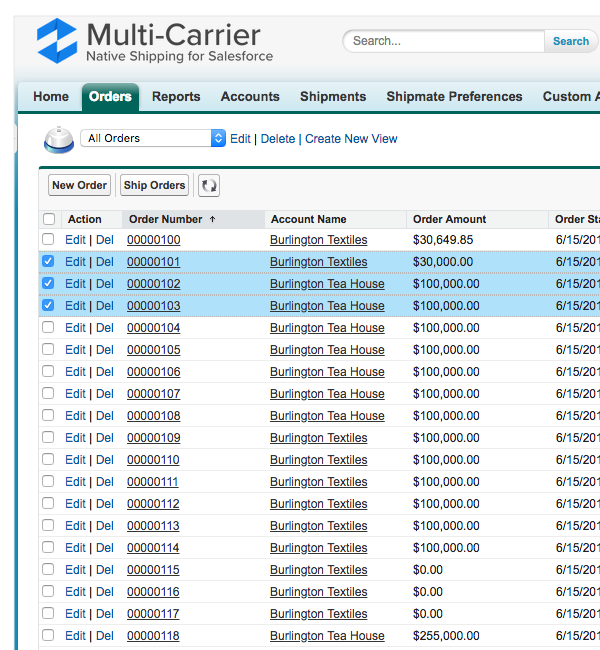600x650 pixels.
Task: Open order number 00000115
Action: pos(153,570)
